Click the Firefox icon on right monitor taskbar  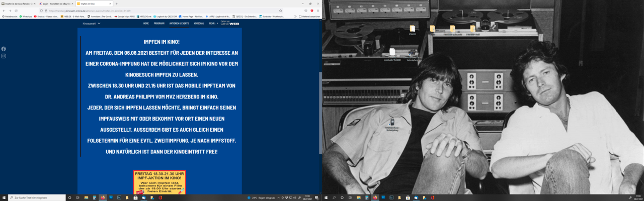point(375,197)
